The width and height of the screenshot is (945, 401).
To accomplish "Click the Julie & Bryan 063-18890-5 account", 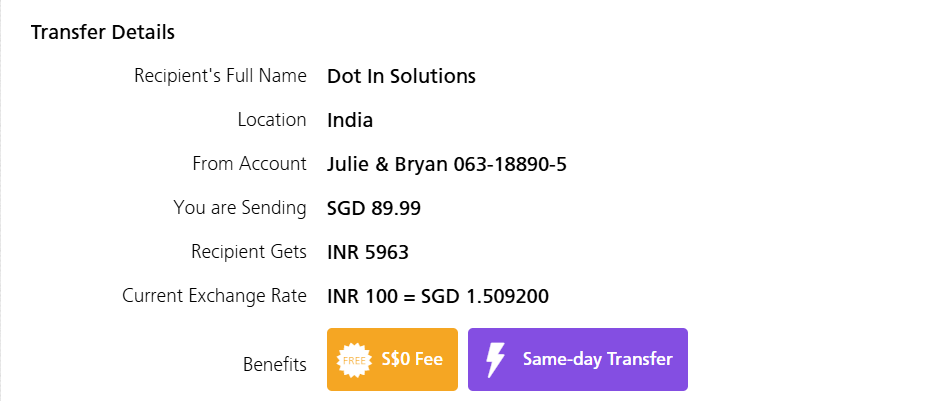I will click(447, 165).
